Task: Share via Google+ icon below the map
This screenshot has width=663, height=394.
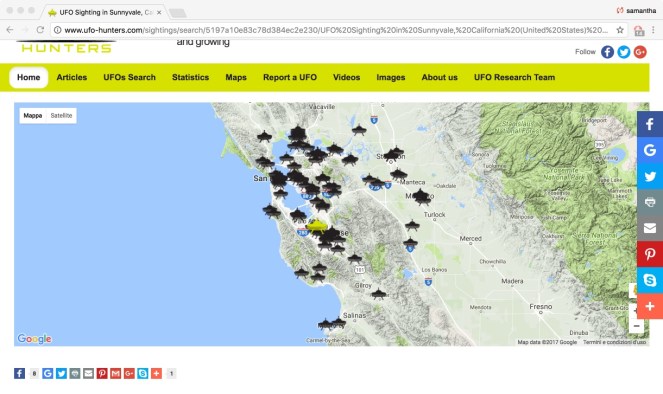Action: [x=129, y=373]
